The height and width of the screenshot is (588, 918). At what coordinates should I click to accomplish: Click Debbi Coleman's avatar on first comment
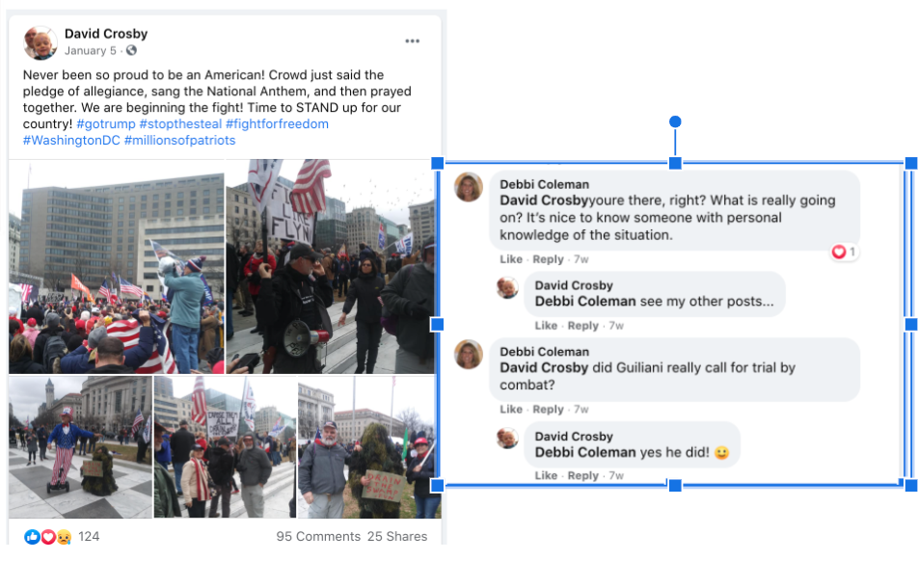469,187
